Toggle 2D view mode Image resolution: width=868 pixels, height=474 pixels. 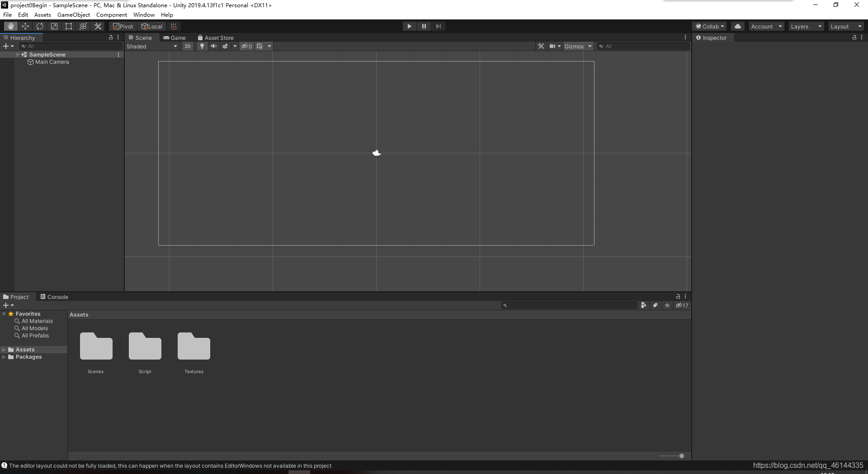coord(188,46)
